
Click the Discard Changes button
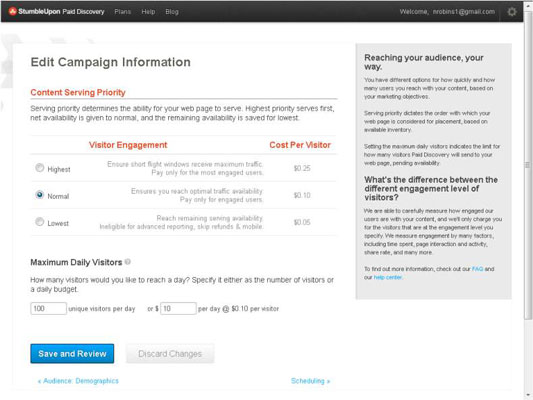170,354
